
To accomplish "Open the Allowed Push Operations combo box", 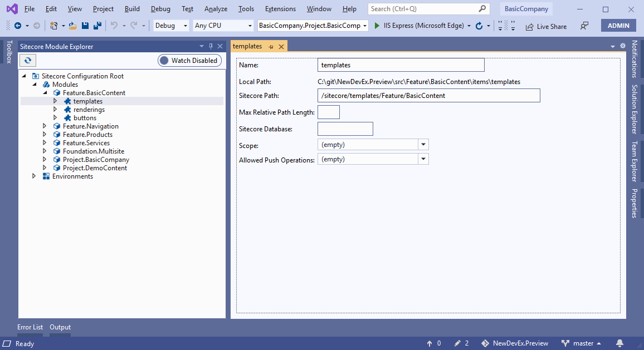I will pos(373,159).
